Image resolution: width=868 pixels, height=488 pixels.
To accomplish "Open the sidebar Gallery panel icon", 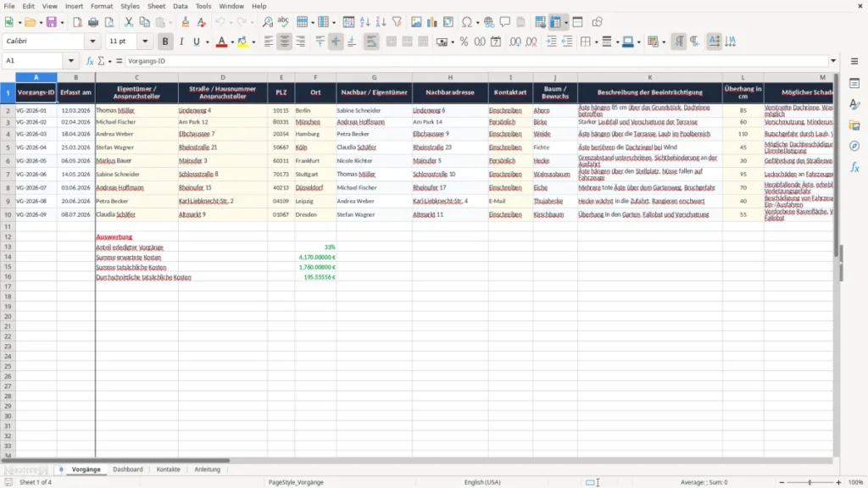I will (854, 125).
